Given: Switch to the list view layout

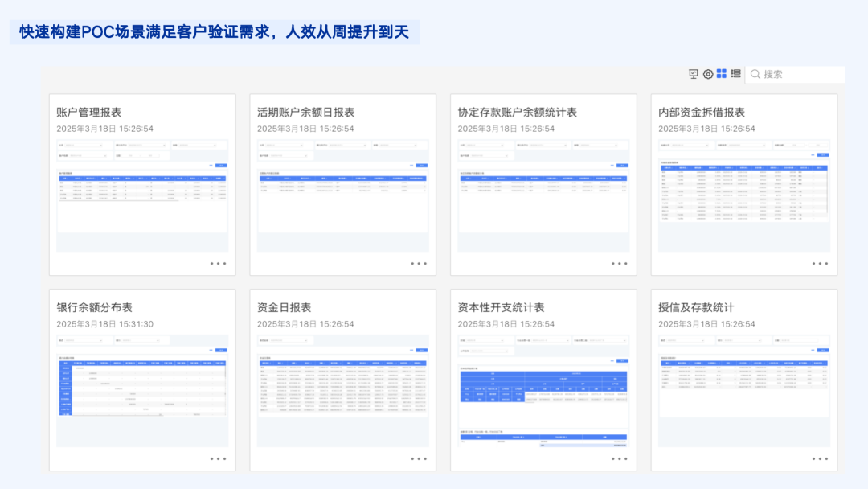Looking at the screenshot, I should pyautogui.click(x=735, y=74).
